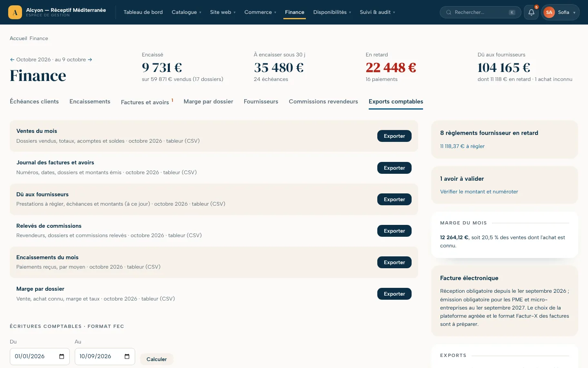Click the Calculer button
Image resolution: width=588 pixels, height=368 pixels.
[157, 359]
